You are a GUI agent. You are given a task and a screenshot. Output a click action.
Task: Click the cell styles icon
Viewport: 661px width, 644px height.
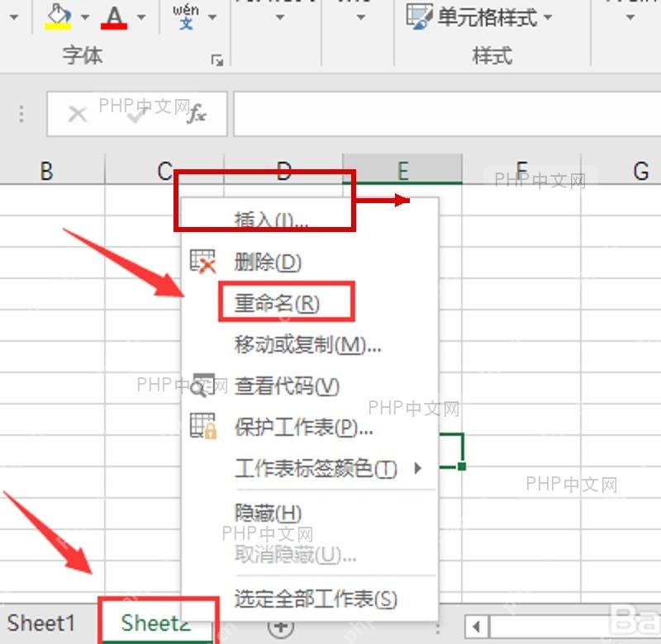419,17
